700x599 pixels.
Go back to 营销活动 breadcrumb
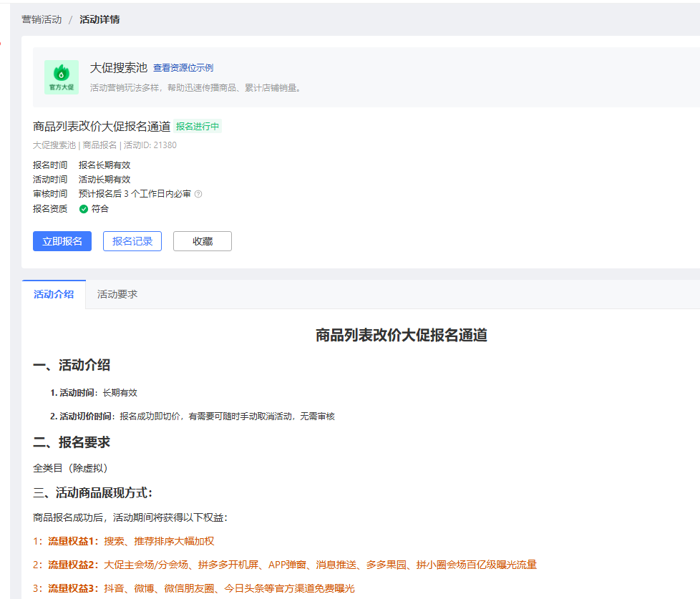pos(42,19)
